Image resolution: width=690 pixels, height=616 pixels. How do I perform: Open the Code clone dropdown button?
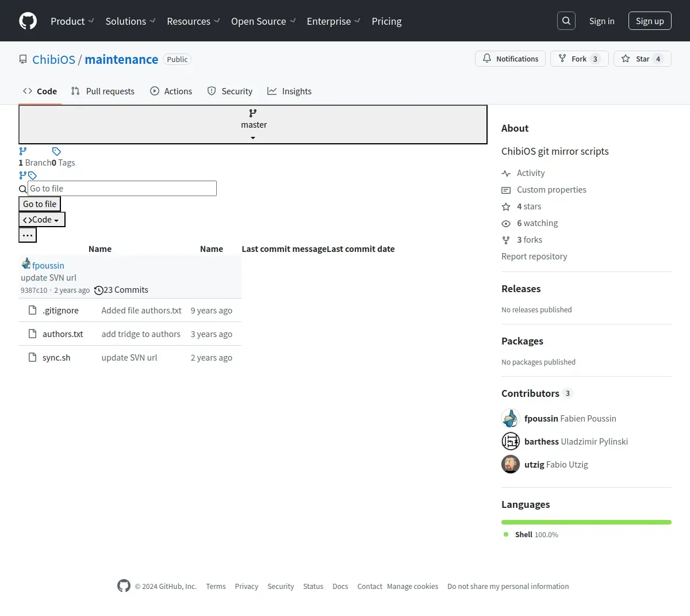[x=42, y=220]
